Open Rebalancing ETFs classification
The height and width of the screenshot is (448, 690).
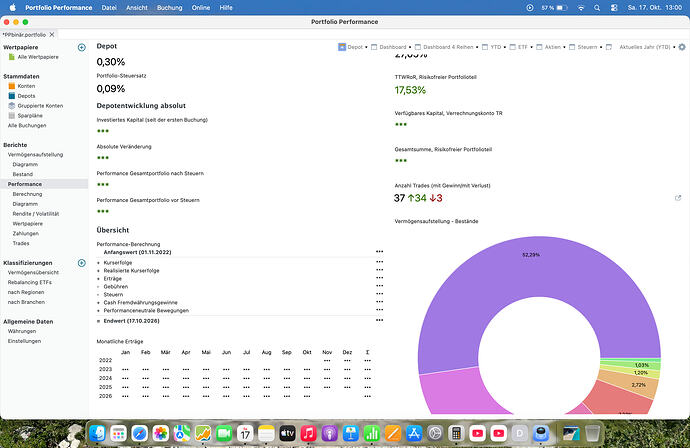pyautogui.click(x=29, y=283)
